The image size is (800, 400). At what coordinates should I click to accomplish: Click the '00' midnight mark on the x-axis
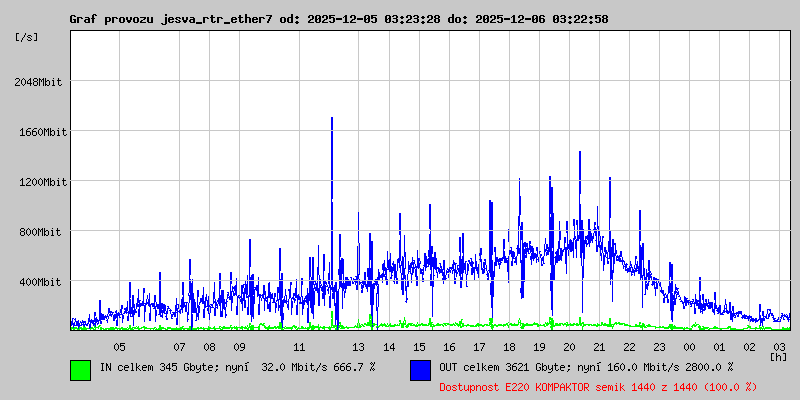click(x=689, y=346)
